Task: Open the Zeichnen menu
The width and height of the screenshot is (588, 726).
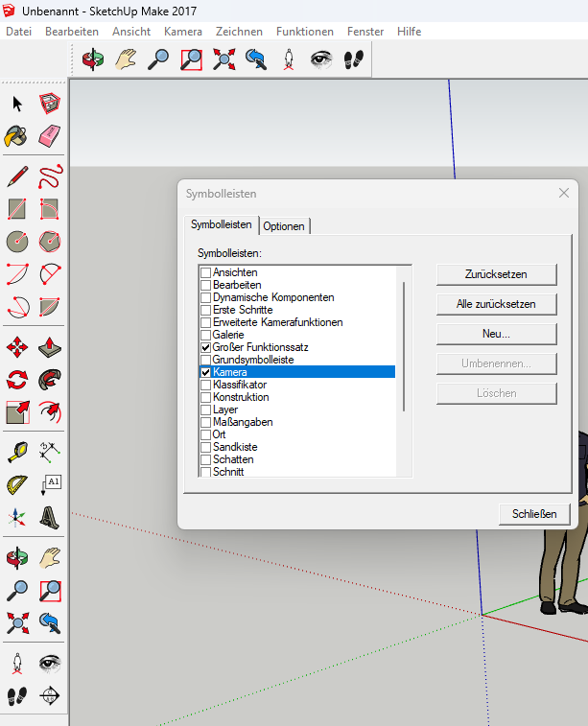Action: (x=239, y=32)
